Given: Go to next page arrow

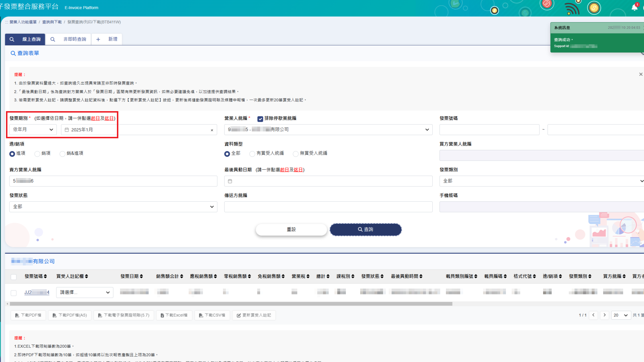Looking at the screenshot, I should [605, 315].
